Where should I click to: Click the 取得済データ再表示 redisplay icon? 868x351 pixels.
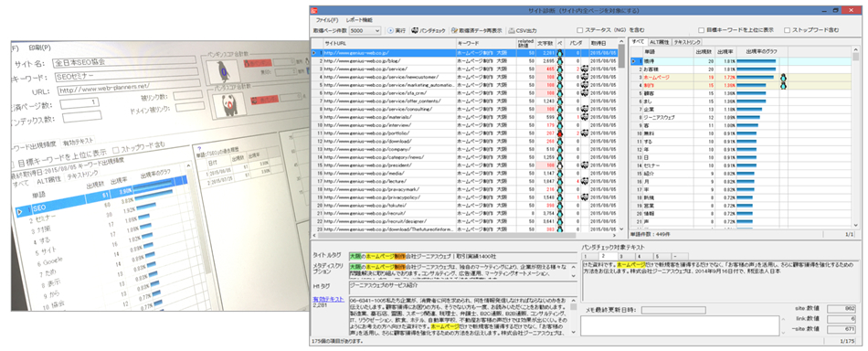click(454, 30)
